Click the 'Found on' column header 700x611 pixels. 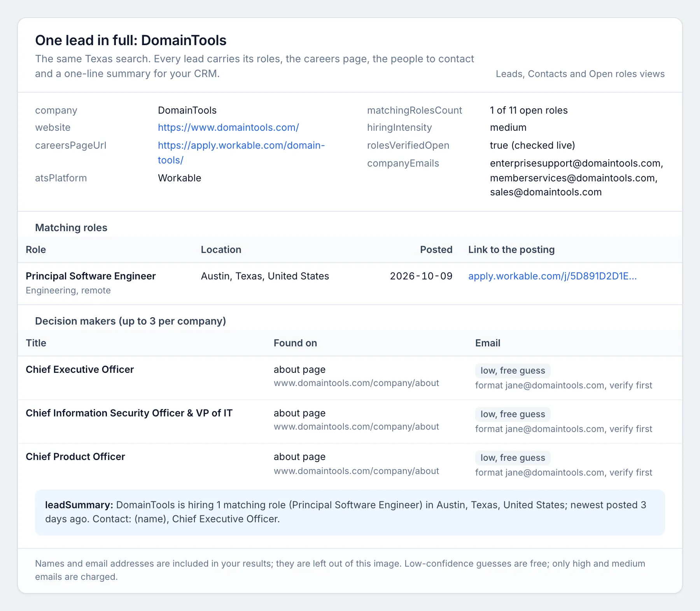tap(295, 343)
